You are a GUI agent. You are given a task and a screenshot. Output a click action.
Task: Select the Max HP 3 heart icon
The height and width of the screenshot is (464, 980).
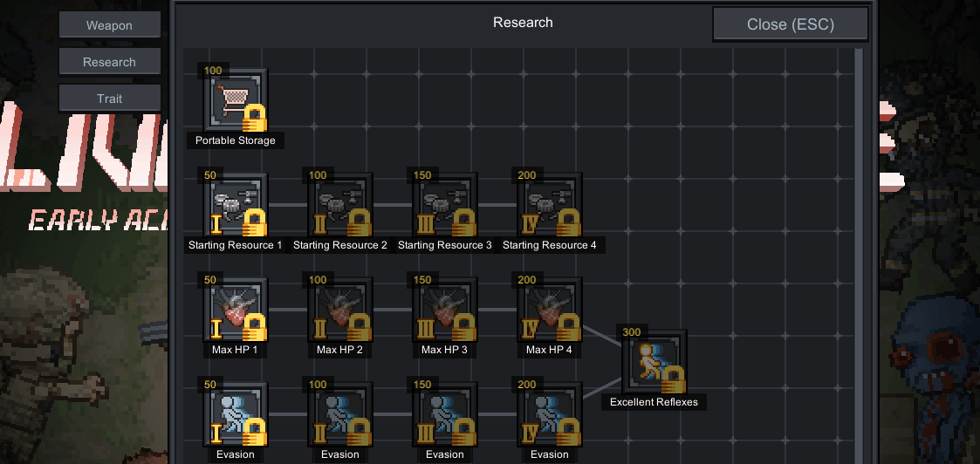(x=445, y=310)
